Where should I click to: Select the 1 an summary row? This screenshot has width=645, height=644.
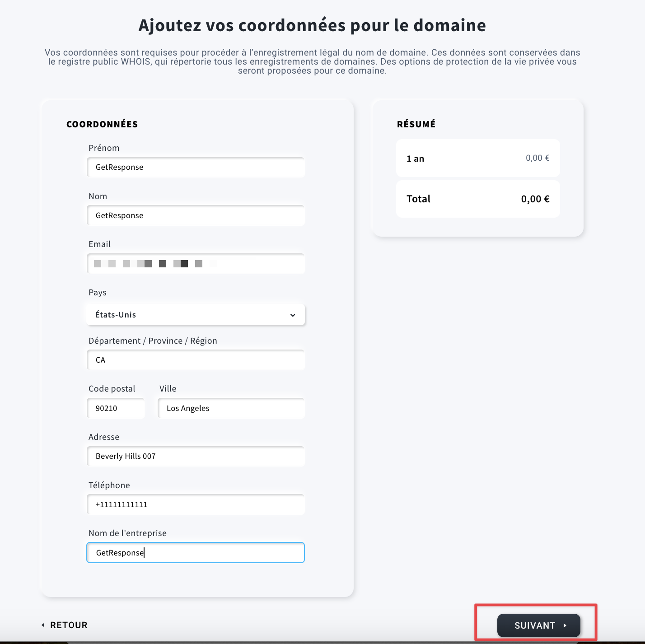pos(478,158)
